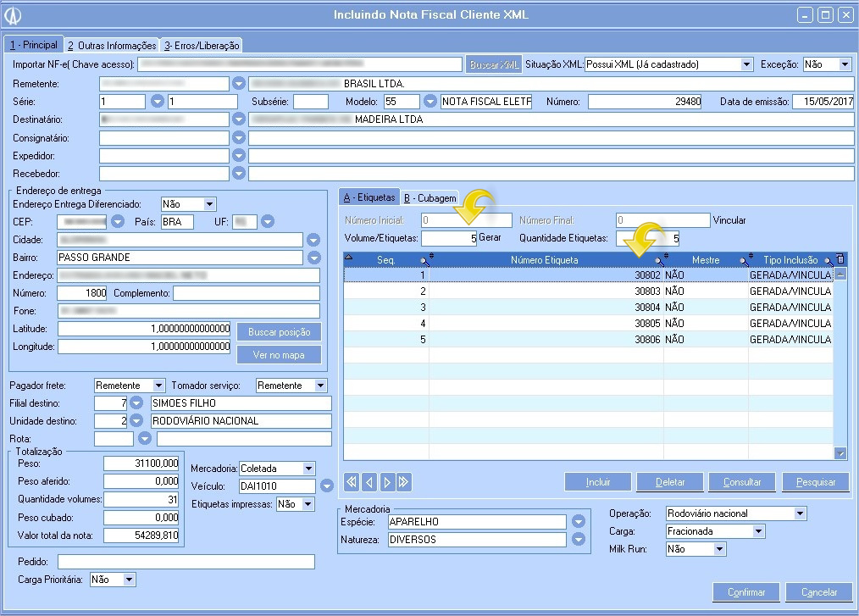Open the Exceção dropdown
The image size is (859, 616).
coord(845,64)
